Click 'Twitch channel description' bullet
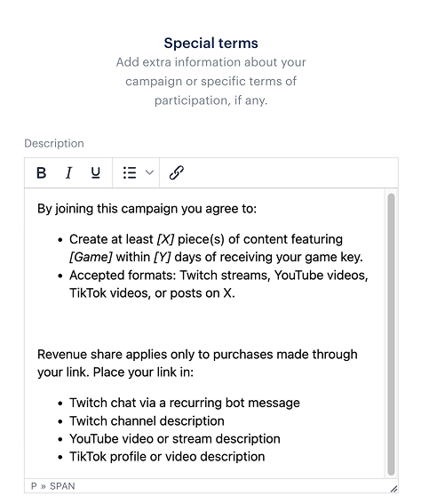The image size is (421, 504). (x=147, y=421)
